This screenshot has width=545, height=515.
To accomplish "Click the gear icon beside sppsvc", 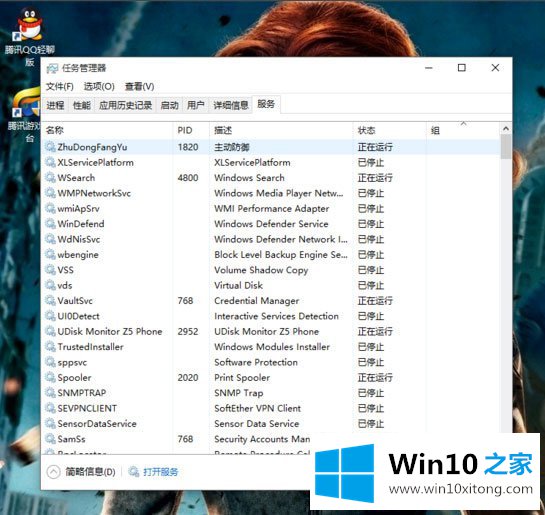I will point(51,362).
